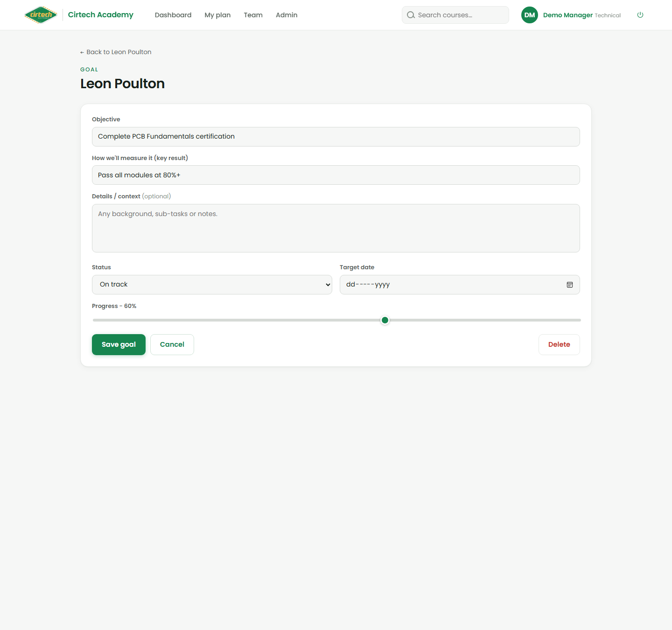This screenshot has width=672, height=630.
Task: Navigate to Admin section
Action: pyautogui.click(x=287, y=15)
